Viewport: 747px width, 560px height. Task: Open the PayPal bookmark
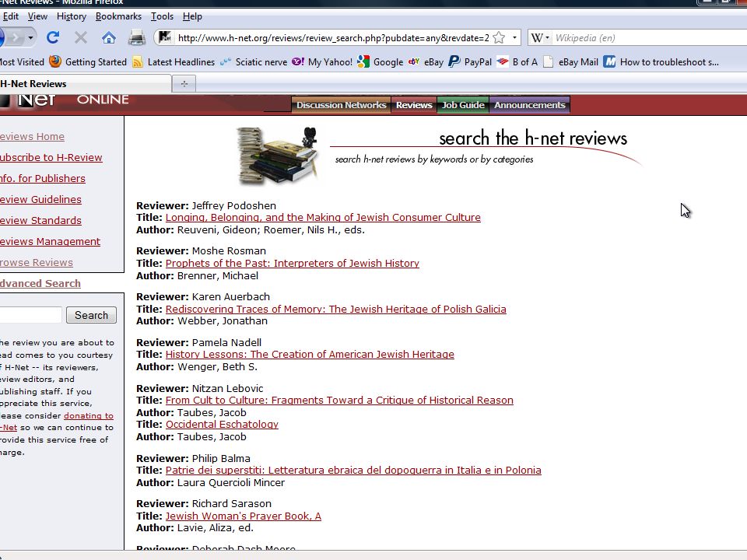[x=470, y=62]
